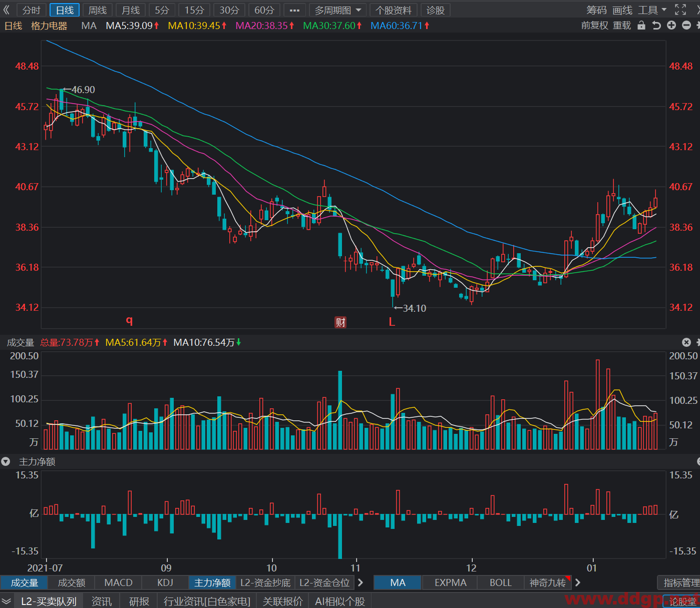The height and width of the screenshot is (608, 700).
Task: Zoom out with the minus circle icon
Action: 686,26
